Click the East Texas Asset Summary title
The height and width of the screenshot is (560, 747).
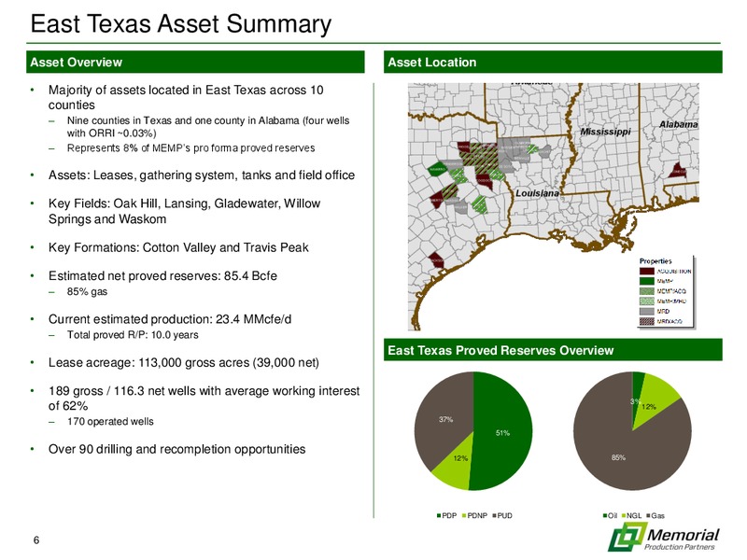click(180, 23)
